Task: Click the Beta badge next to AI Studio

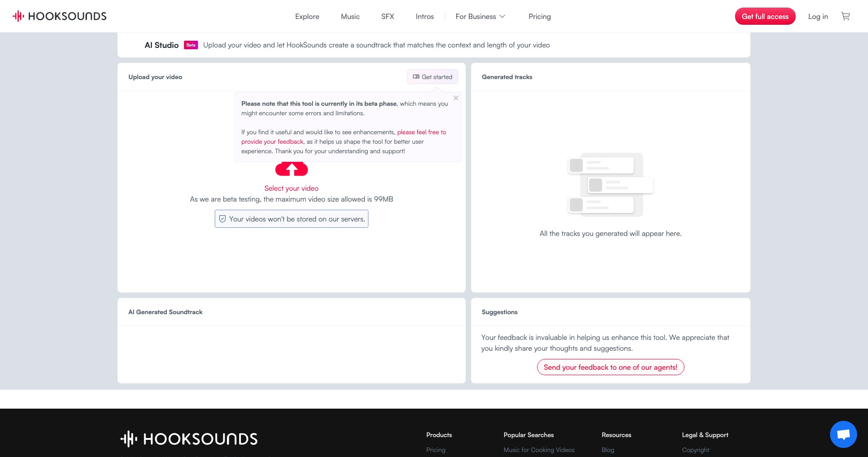Action: point(191,45)
